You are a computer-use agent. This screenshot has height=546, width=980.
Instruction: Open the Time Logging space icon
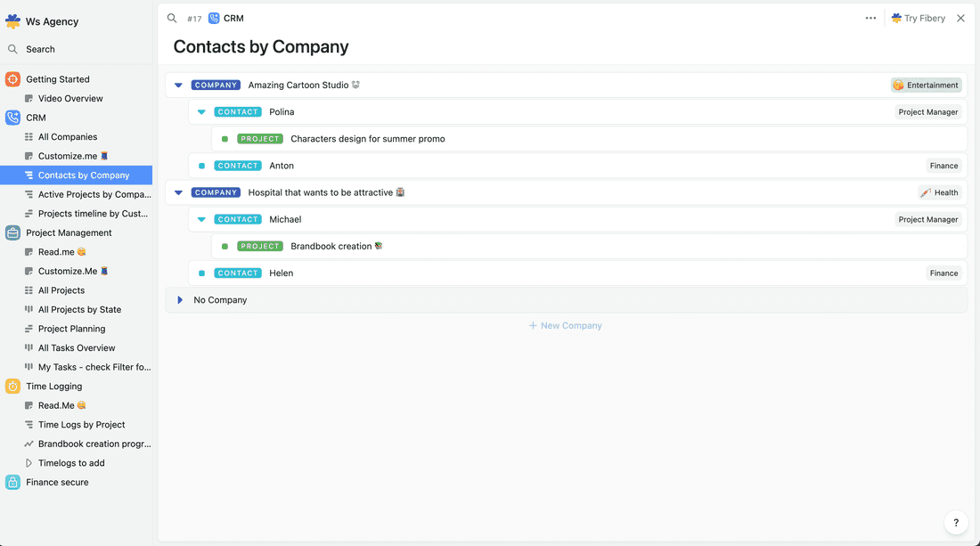tap(12, 386)
